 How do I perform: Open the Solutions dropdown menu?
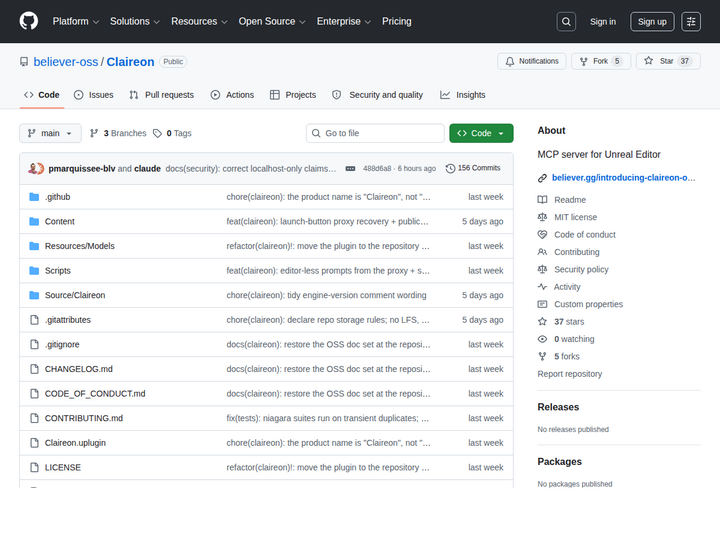pos(135,22)
